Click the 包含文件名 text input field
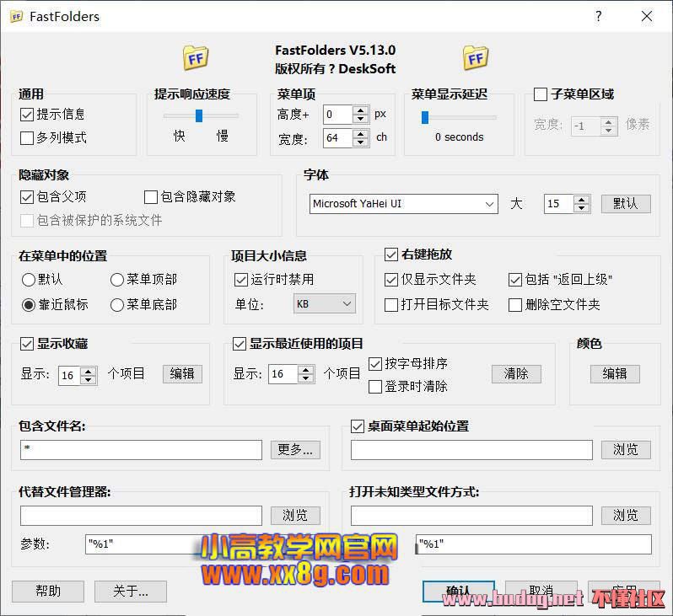Image resolution: width=673 pixels, height=616 pixels. click(x=141, y=450)
